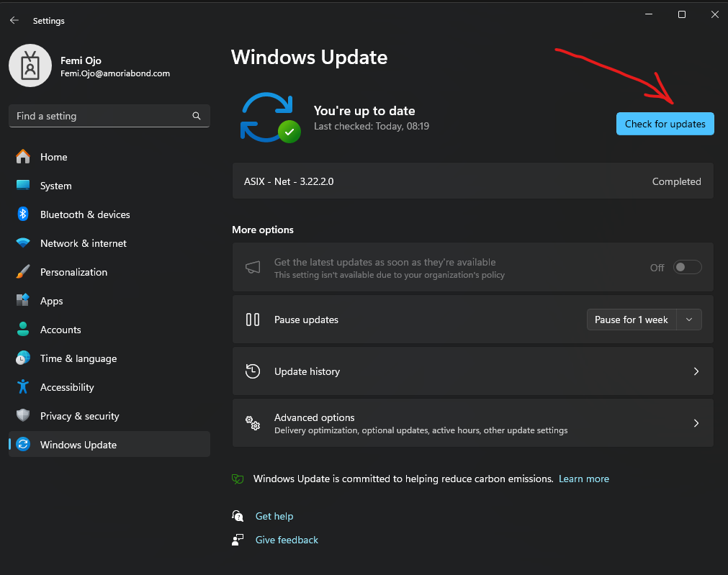Click the Completed status text

pyautogui.click(x=676, y=181)
